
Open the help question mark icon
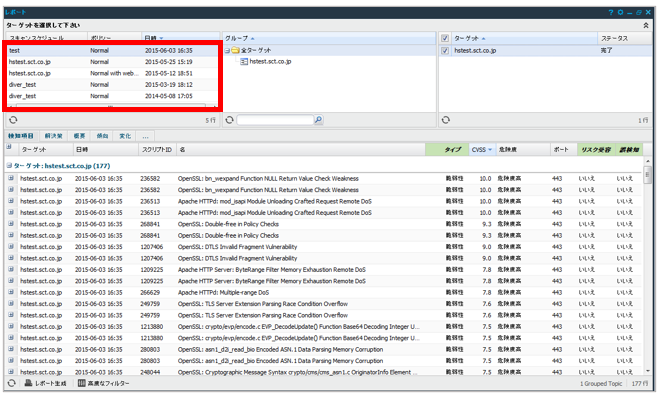(611, 12)
